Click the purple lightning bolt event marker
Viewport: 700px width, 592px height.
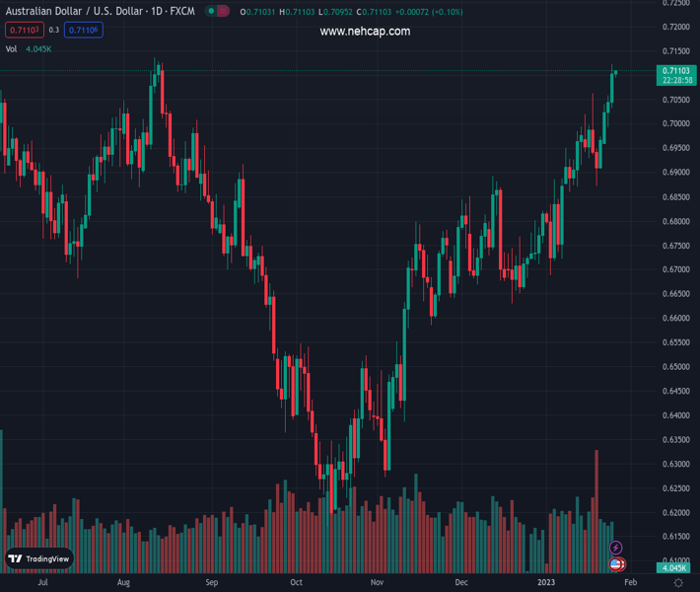pos(616,548)
